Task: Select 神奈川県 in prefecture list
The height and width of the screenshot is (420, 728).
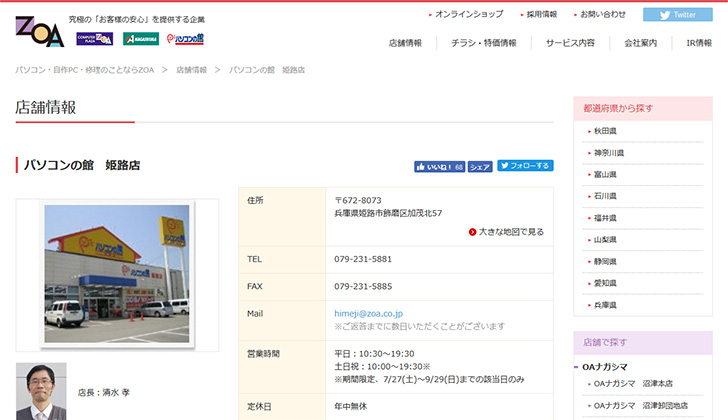Action: [609, 153]
